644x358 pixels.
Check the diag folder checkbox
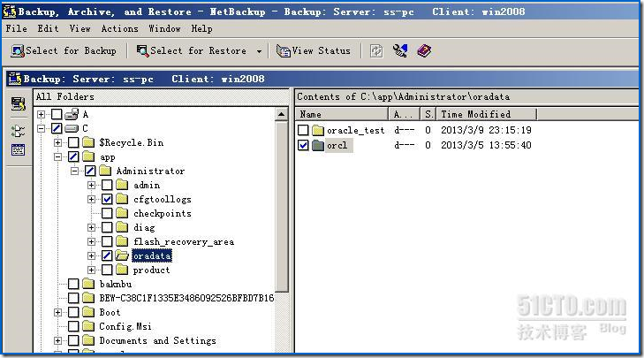click(107, 228)
